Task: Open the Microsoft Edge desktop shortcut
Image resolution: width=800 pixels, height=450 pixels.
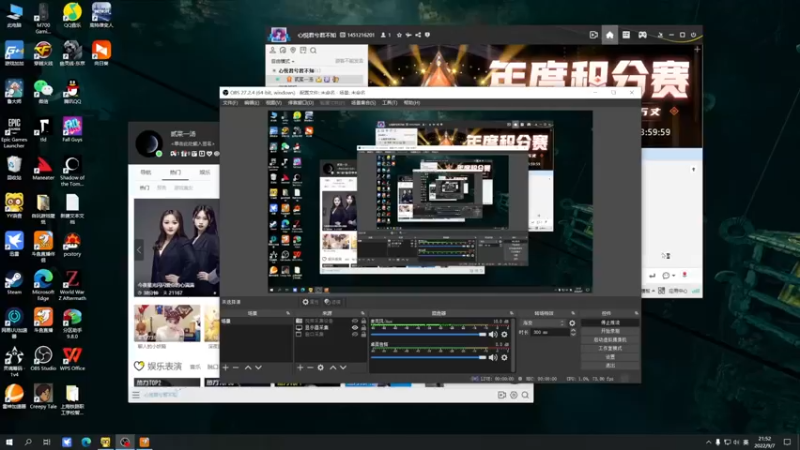Action: pos(43,285)
